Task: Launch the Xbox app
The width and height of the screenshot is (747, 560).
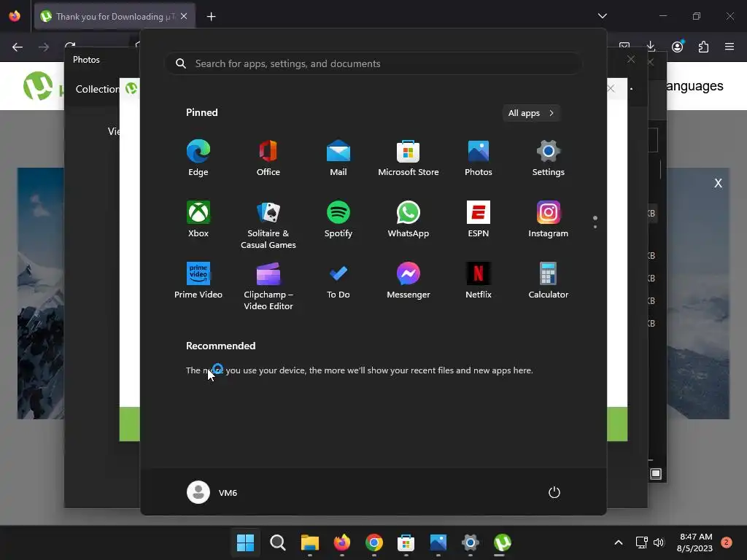Action: pos(198,219)
